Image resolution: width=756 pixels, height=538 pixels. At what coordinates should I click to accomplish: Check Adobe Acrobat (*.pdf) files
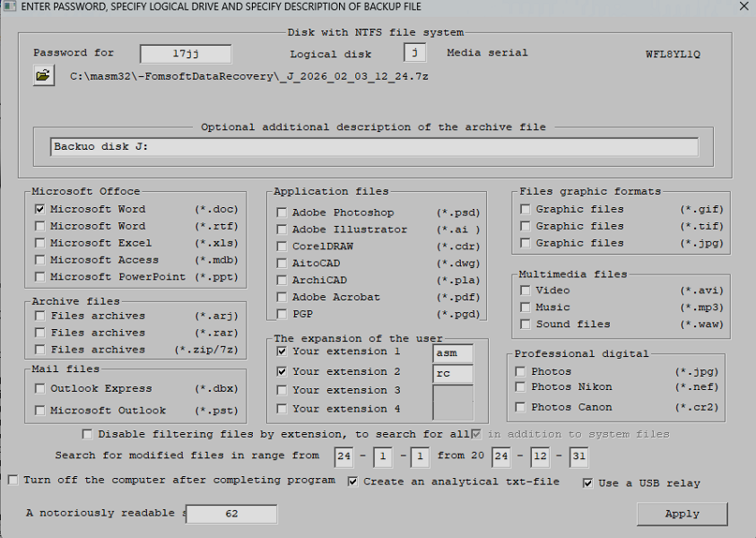(282, 297)
